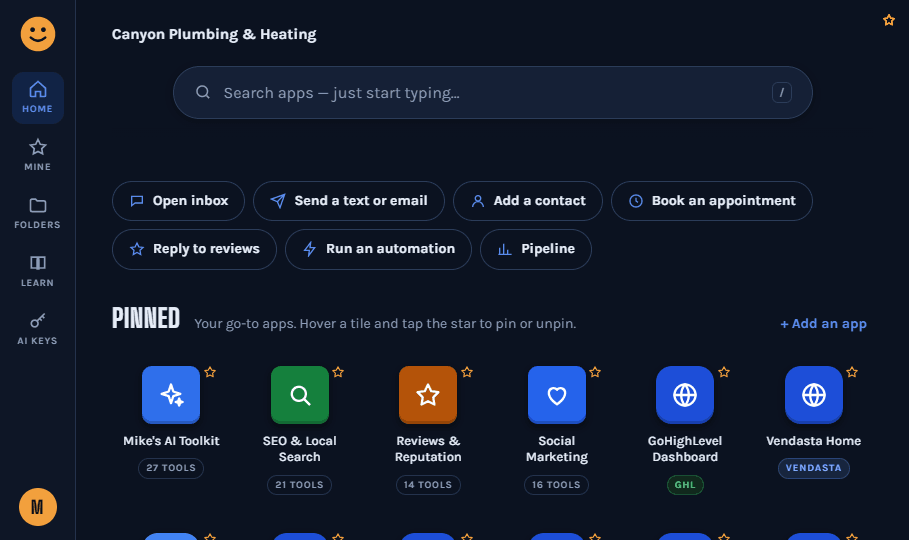Click the VENDASTA badge
The image size is (909, 540).
(814, 468)
